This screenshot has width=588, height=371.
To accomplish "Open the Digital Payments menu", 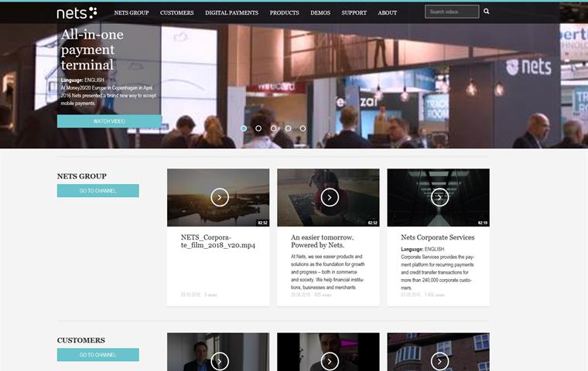I will (x=231, y=12).
